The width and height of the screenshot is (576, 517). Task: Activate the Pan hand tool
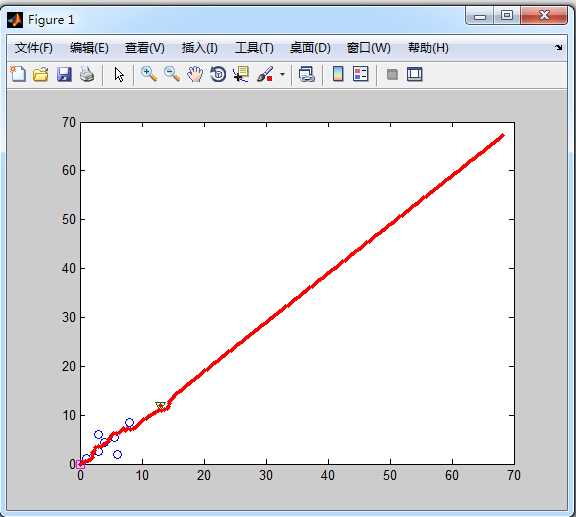click(x=195, y=74)
